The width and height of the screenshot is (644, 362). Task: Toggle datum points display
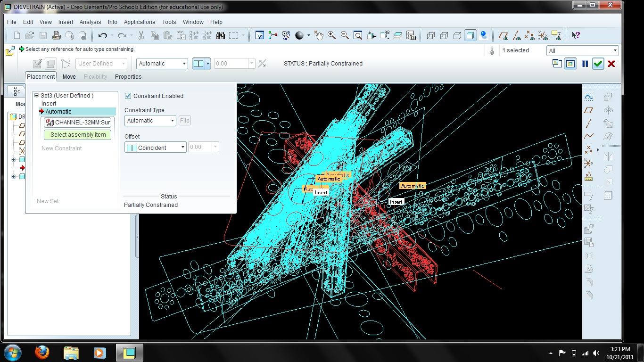530,35
